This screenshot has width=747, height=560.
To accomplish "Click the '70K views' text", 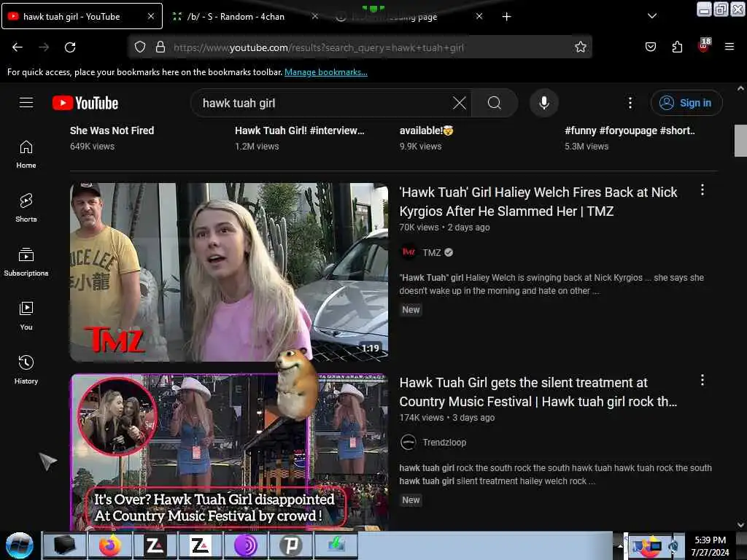I will click(x=419, y=227).
